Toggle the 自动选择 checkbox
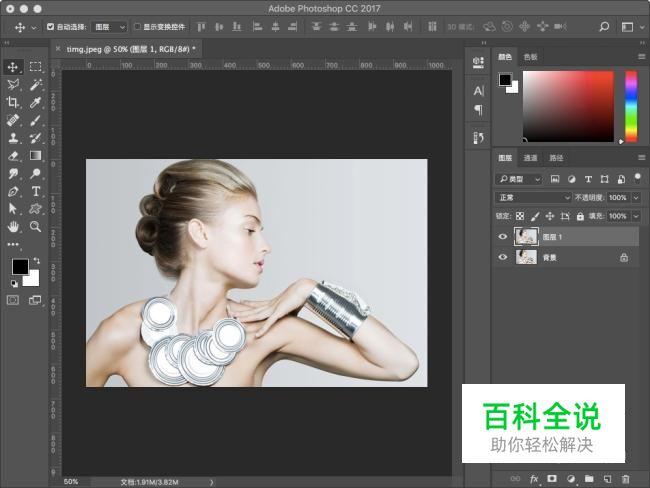Screen dimensions: 650x488 tap(51, 27)
